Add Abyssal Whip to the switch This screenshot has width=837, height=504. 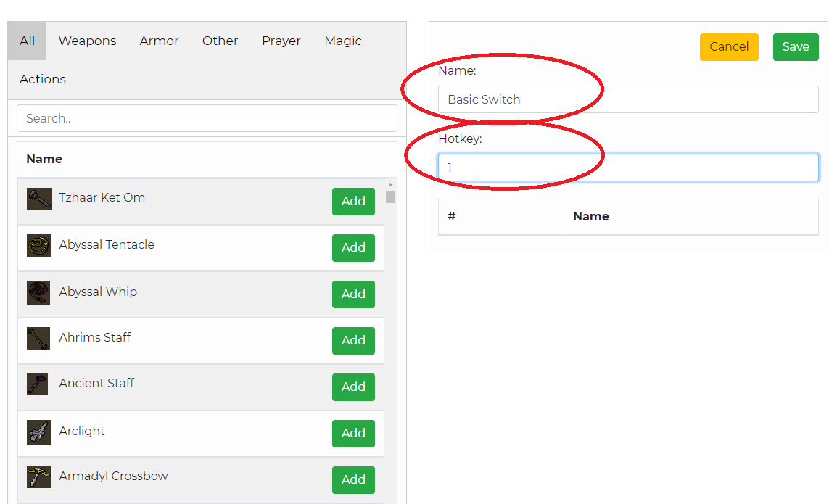(353, 294)
